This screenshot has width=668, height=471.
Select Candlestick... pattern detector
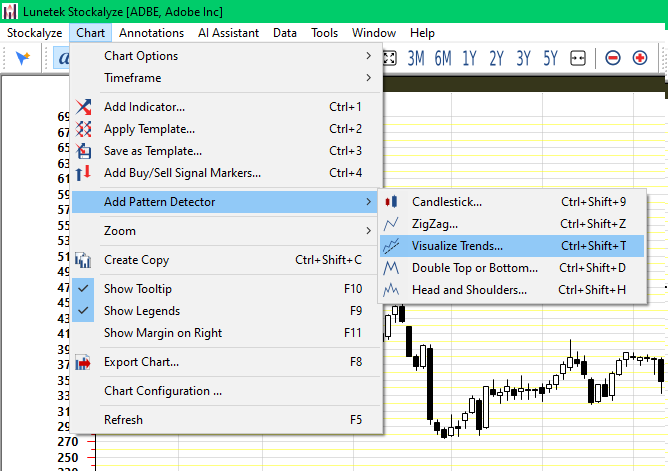[x=512, y=202]
